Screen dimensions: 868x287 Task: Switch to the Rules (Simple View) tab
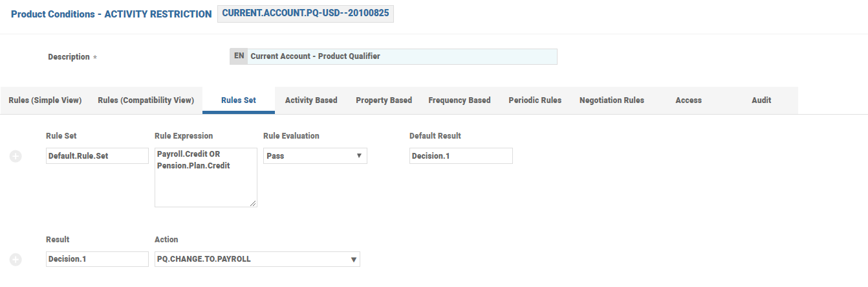pos(45,100)
